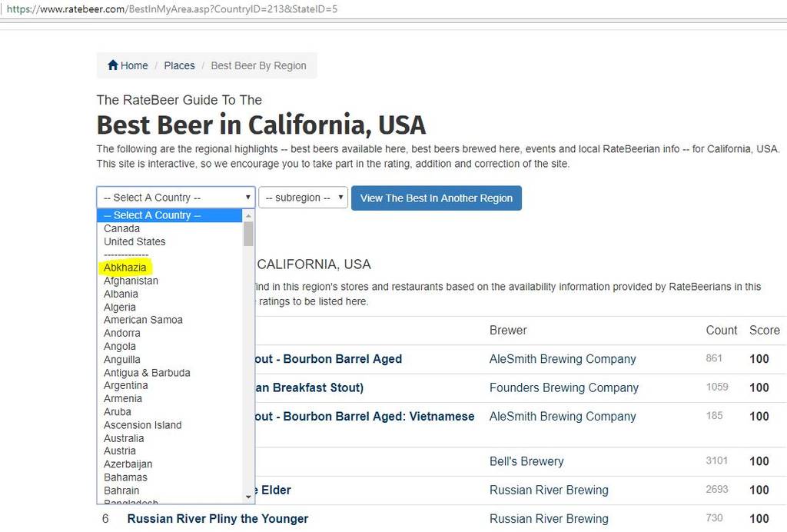Click the Count column header
Image resolution: width=787 pixels, height=532 pixels.
tap(722, 331)
